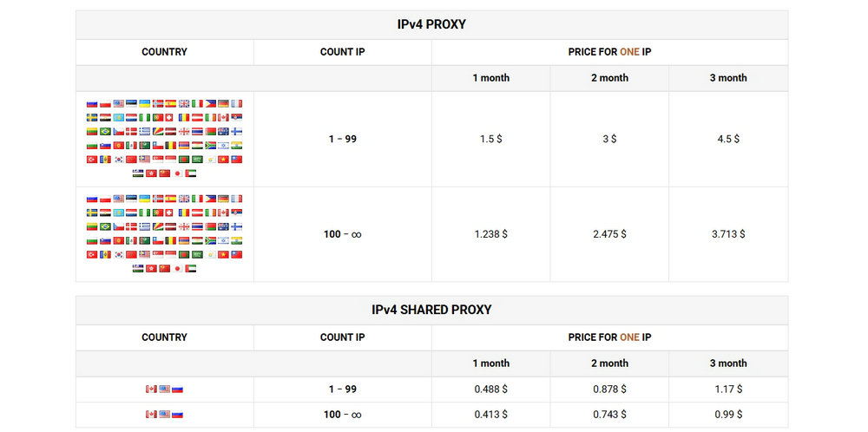Click the '4.5 $' price cell
The width and height of the screenshot is (868, 432).
[728, 139]
